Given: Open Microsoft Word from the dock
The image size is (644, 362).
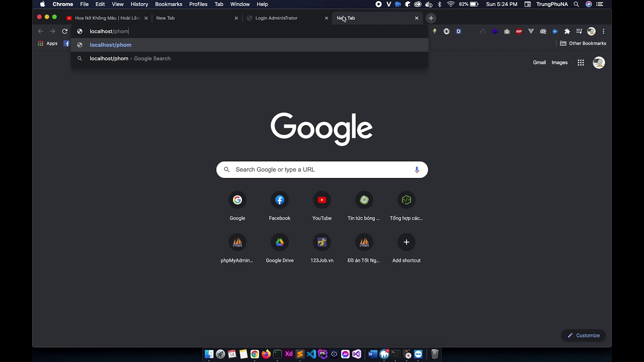Looking at the screenshot, I should [x=372, y=354].
